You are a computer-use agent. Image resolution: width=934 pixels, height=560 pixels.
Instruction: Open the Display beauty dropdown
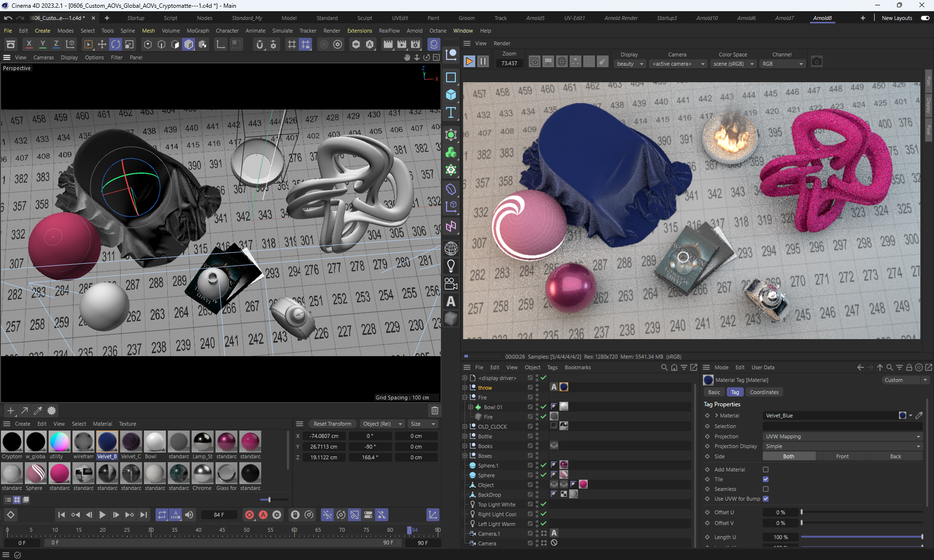[x=630, y=64]
